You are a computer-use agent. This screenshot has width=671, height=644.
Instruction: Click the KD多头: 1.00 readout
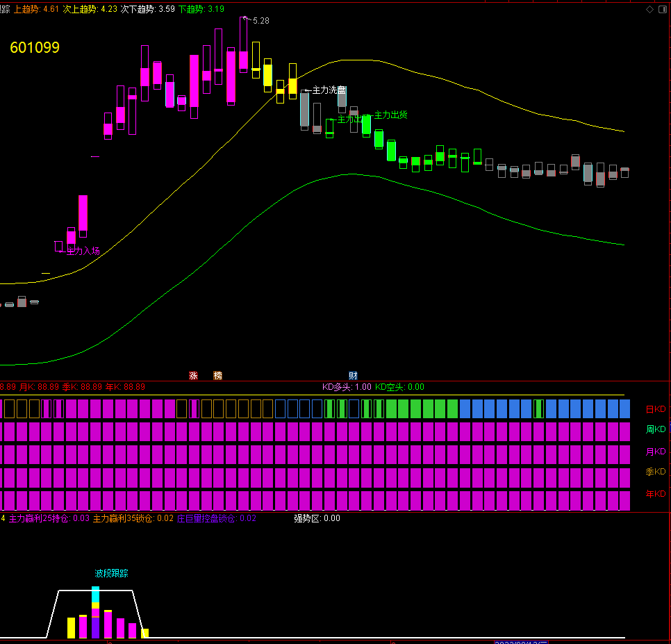[347, 387]
